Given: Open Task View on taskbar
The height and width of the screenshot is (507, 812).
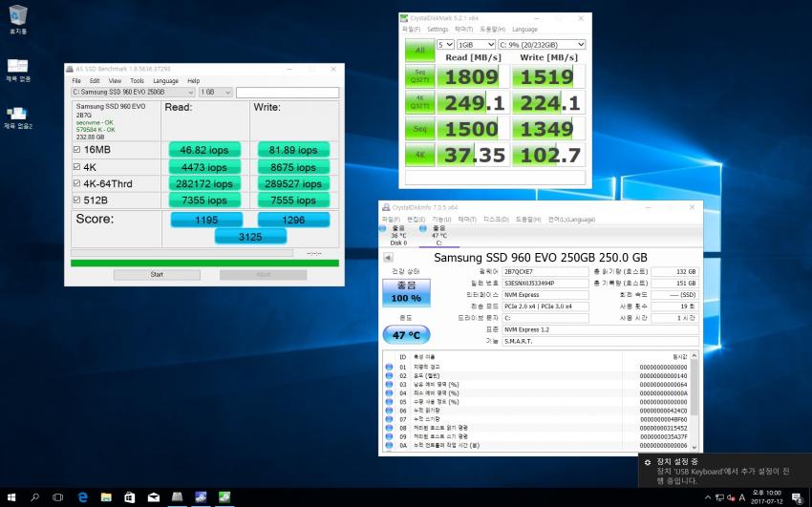Looking at the screenshot, I should click(x=58, y=497).
